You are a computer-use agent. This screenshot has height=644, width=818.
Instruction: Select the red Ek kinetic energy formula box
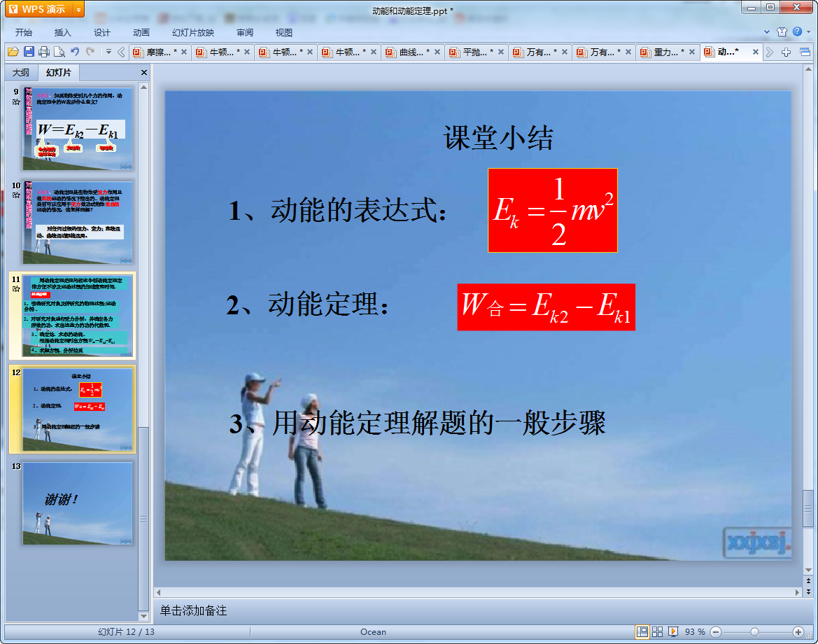tap(553, 210)
